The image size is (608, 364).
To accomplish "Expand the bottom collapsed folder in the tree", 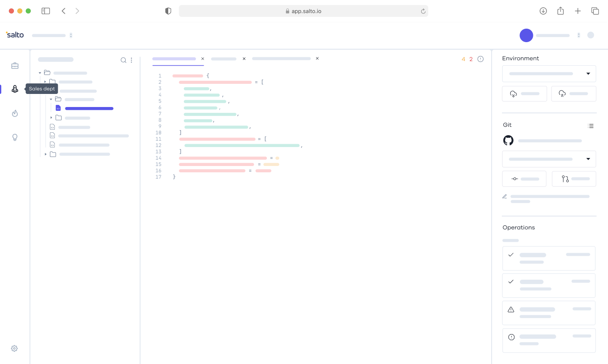I will click(46, 154).
